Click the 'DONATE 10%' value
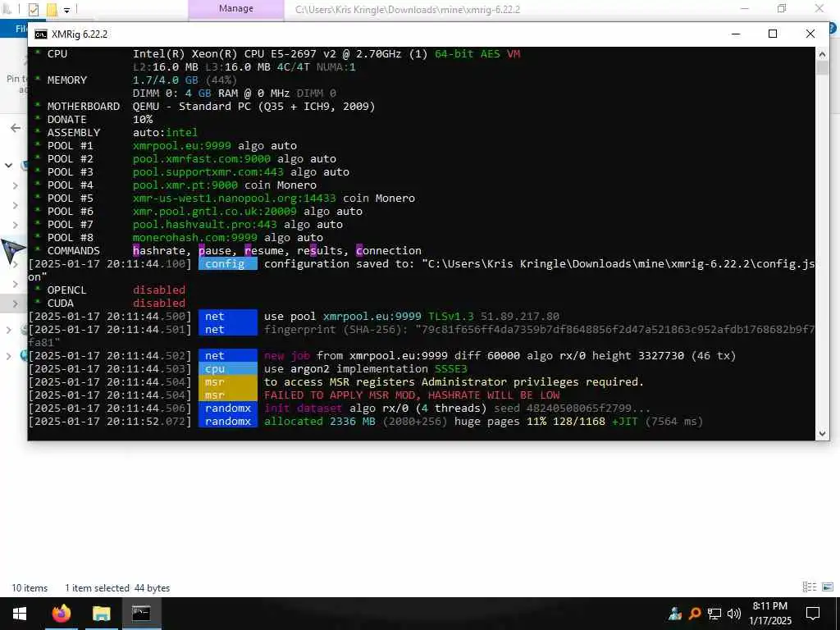Image resolution: width=840 pixels, height=630 pixels. [x=143, y=120]
